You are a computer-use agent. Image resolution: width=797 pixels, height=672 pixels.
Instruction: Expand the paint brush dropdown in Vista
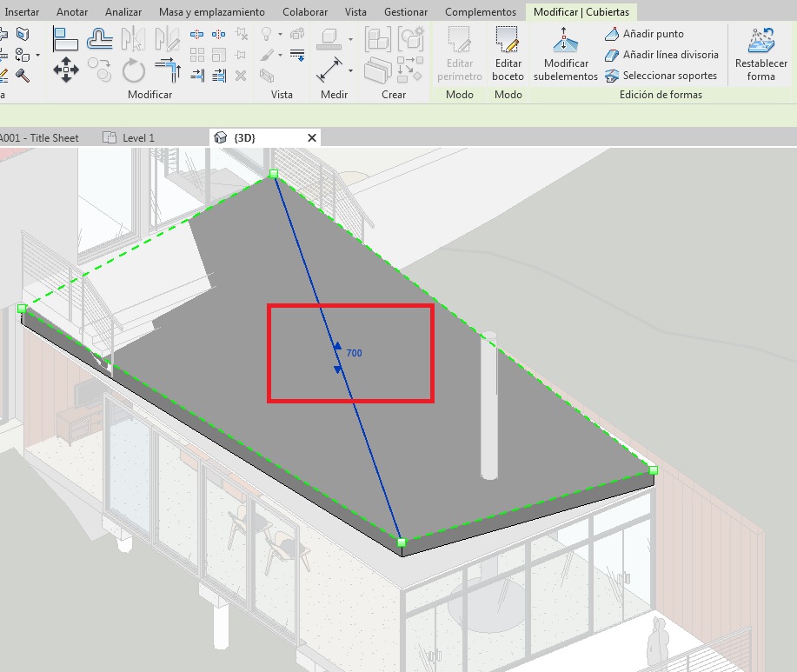pos(281,56)
